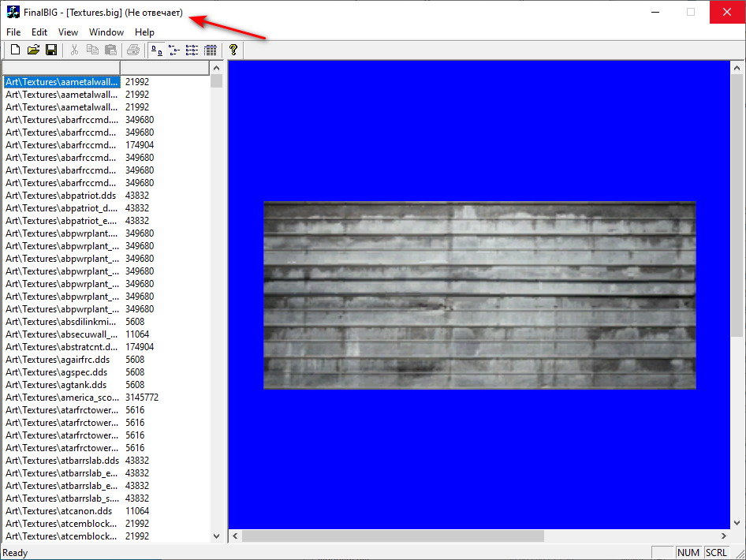Viewport: 746px width, 560px height.
Task: Open the File menu
Action: (x=13, y=32)
